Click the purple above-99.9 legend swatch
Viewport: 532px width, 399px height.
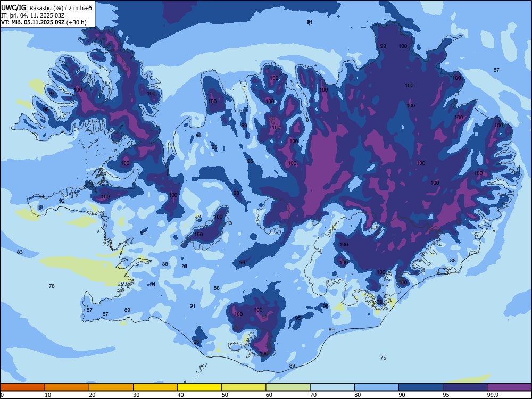[x=509, y=387]
